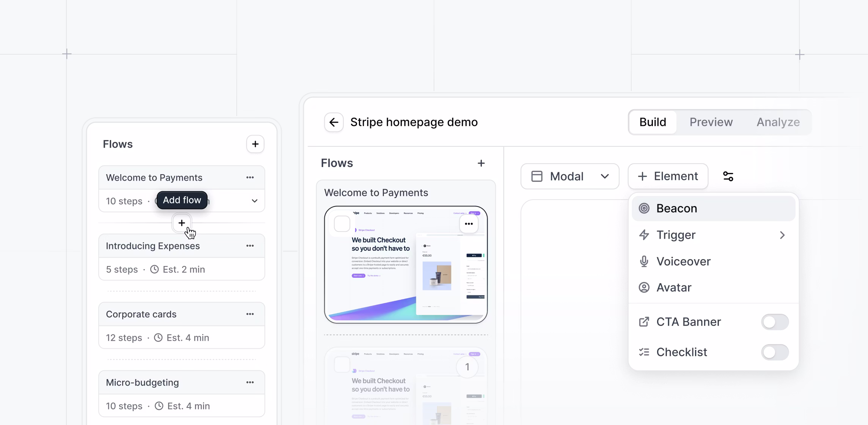Select the Voiceover microphone icon

(644, 261)
